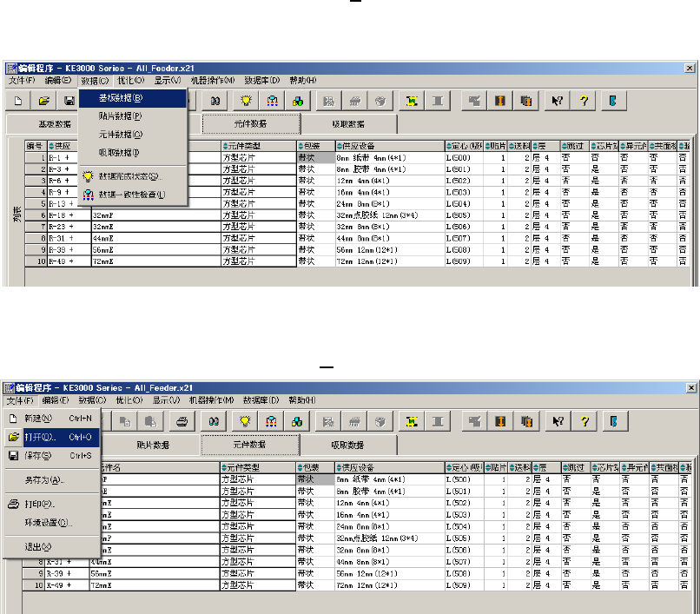Sort by 供应设备 column header in 数据-menu window
The image size is (700, 614).
[390, 146]
